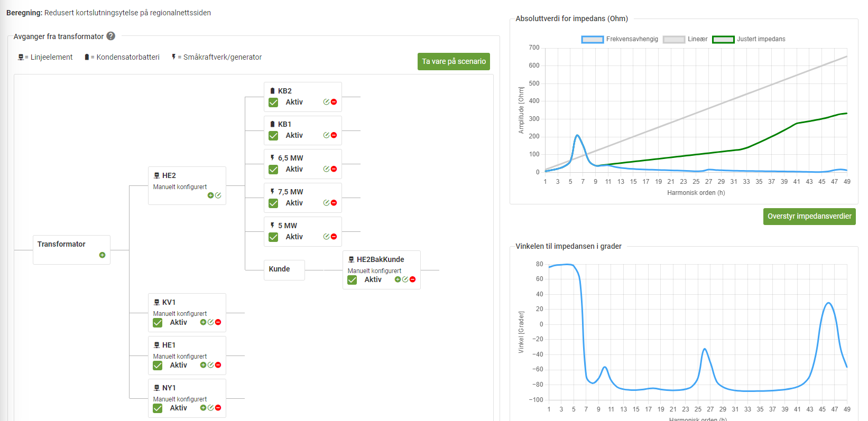The height and width of the screenshot is (421, 868).
Task: Add a child element under Transformator
Action: tap(103, 255)
